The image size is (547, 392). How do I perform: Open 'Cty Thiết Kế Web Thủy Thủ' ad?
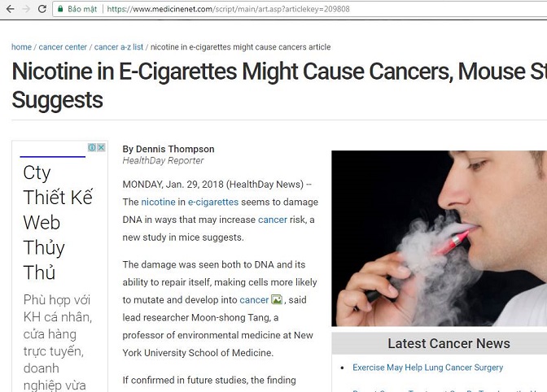(58, 222)
